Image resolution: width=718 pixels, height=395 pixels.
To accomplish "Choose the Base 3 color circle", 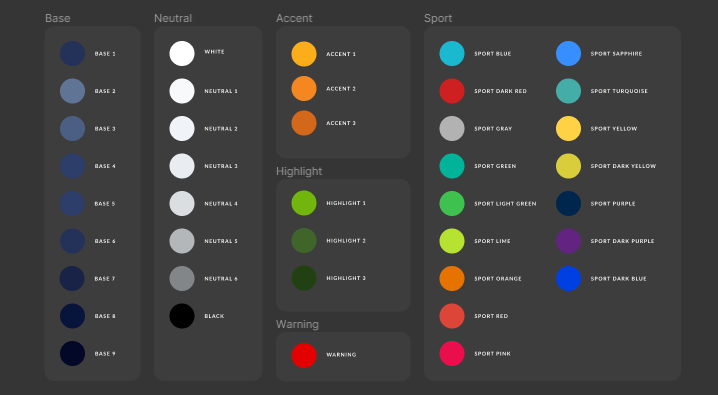I will click(x=72, y=129).
